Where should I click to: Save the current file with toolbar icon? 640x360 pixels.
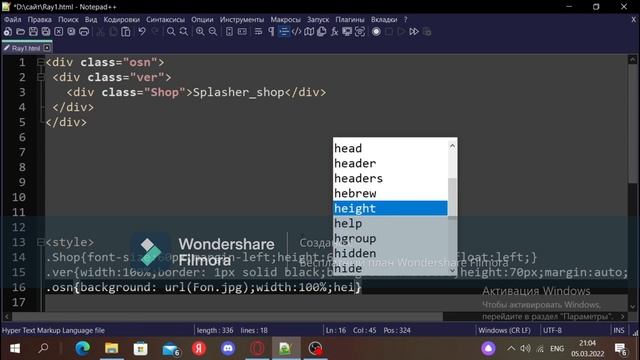click(x=33, y=31)
